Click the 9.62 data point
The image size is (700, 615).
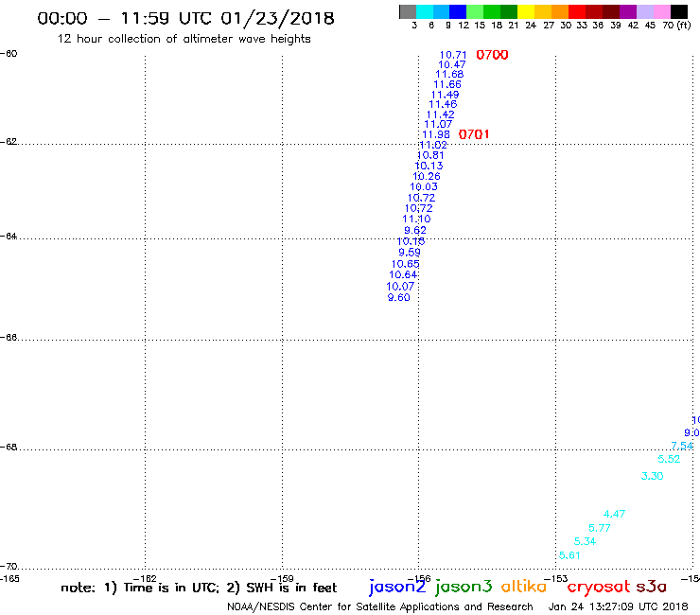pos(414,231)
